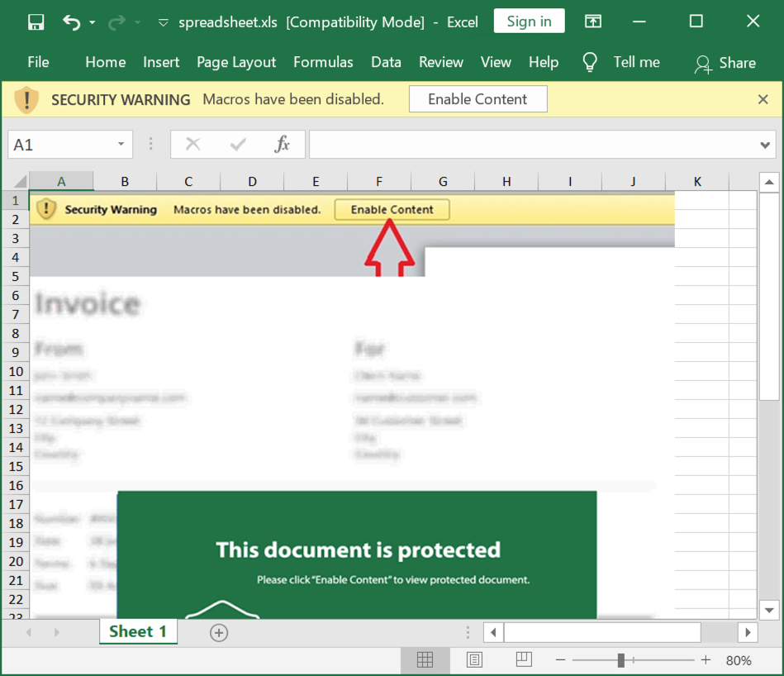Screen dimensions: 784x676
Task: Zoom in with the plus button
Action: [x=706, y=660]
